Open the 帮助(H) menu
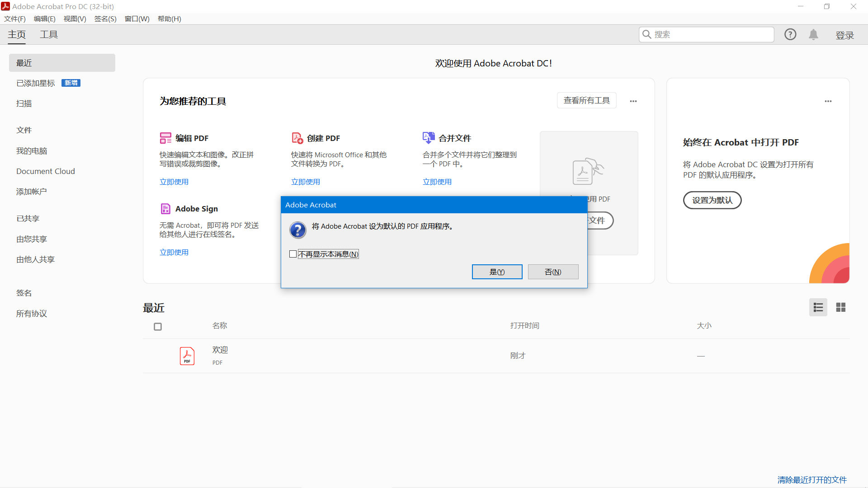 coord(170,19)
